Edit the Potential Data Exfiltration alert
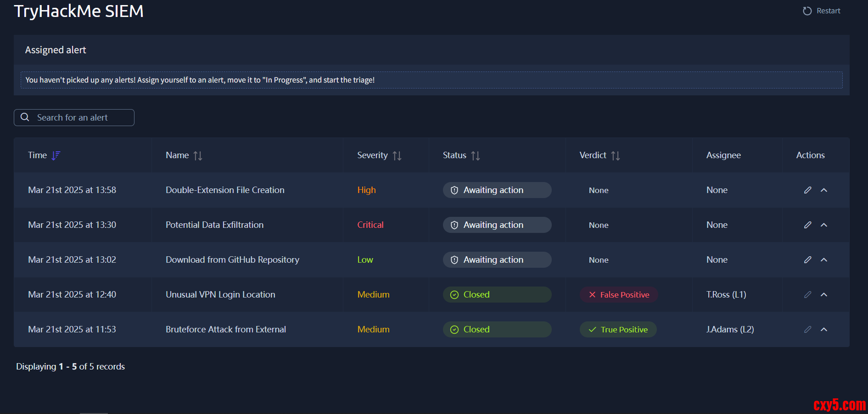 808,225
